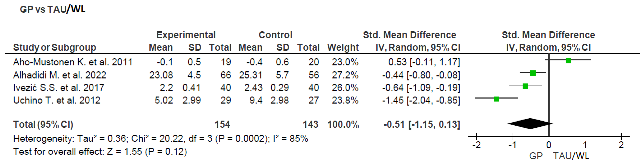644x164 pixels.
Task: Click the black diamond overall effect marker
Action: (x=530, y=123)
